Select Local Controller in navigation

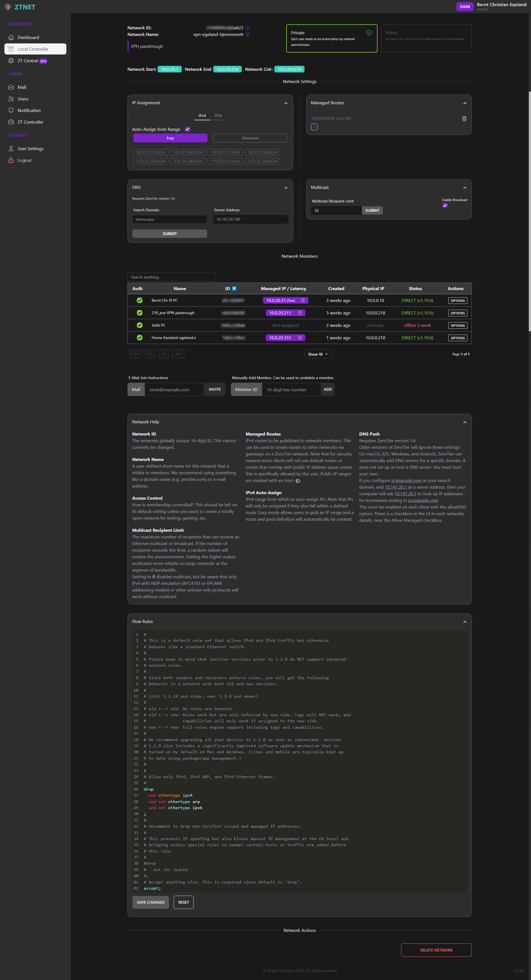(33, 49)
